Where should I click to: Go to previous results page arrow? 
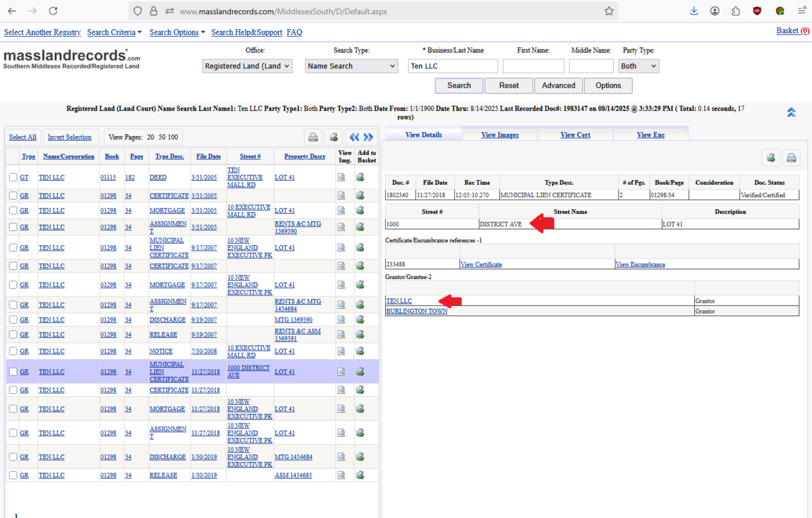[x=354, y=137]
